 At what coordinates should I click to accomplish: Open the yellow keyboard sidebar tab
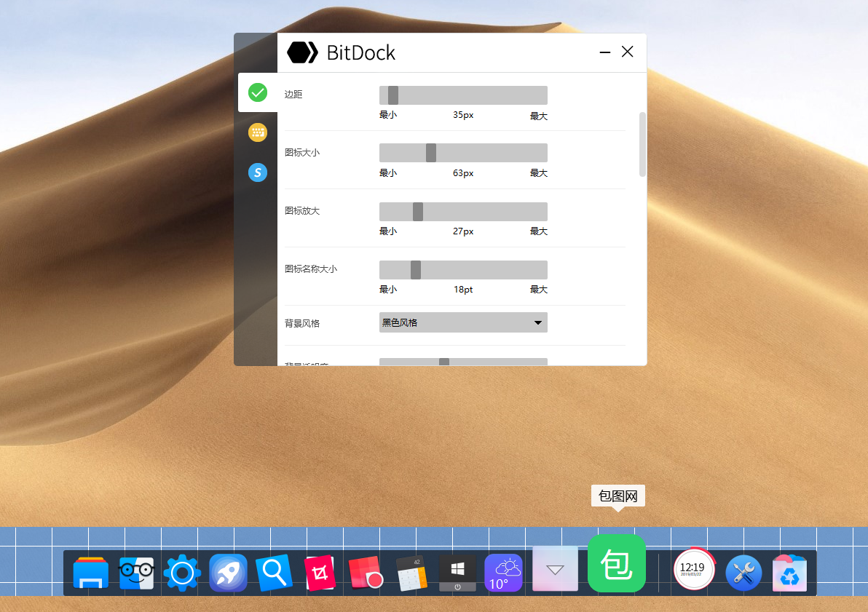257,132
